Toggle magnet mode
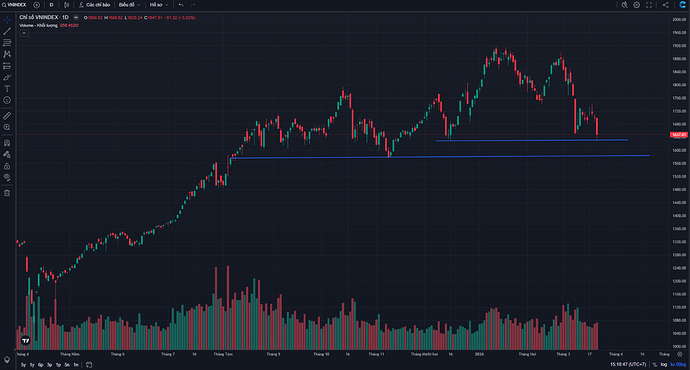This screenshot has height=370, width=690. 7,143
